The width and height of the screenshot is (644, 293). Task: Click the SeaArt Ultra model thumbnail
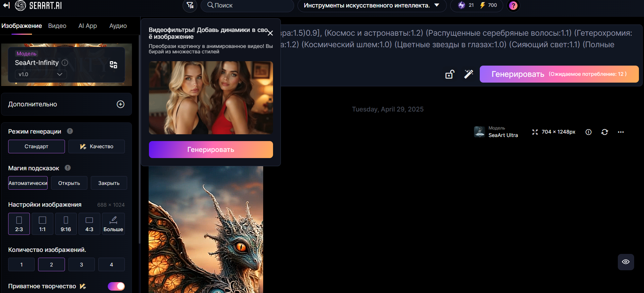coord(479,132)
